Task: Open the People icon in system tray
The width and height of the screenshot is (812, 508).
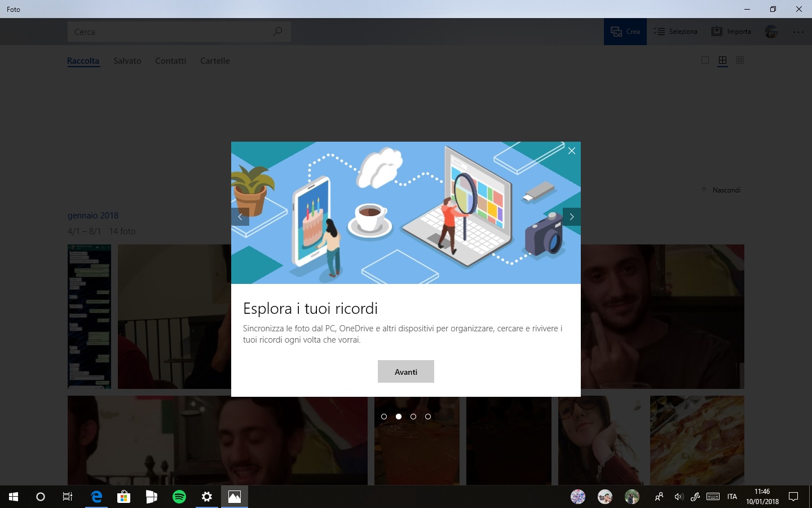Action: tap(659, 497)
